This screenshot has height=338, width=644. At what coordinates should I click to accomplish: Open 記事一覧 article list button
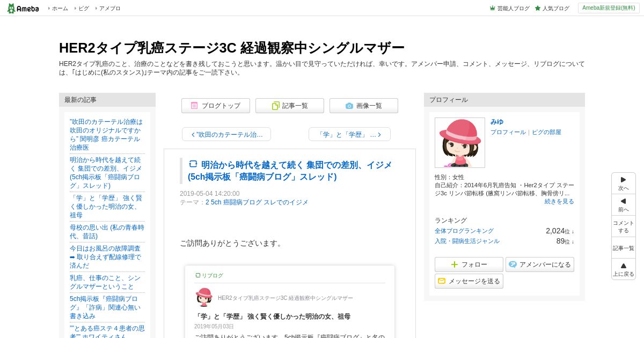290,106
